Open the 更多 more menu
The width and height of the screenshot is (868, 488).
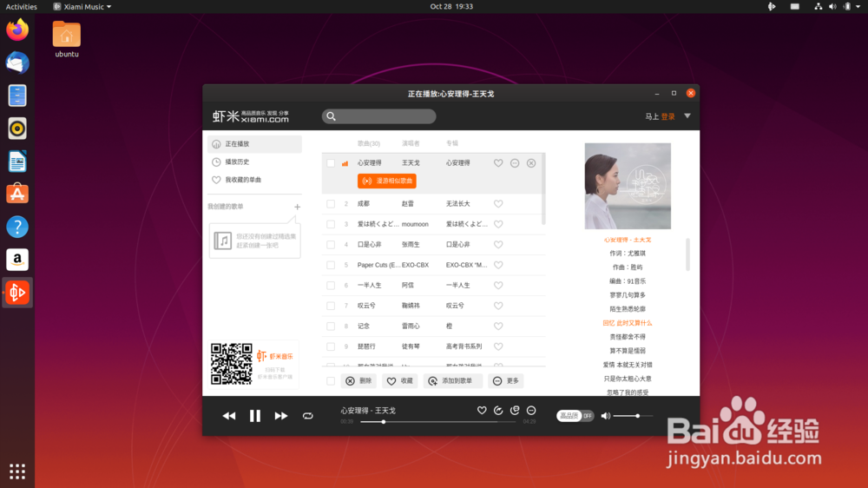506,381
